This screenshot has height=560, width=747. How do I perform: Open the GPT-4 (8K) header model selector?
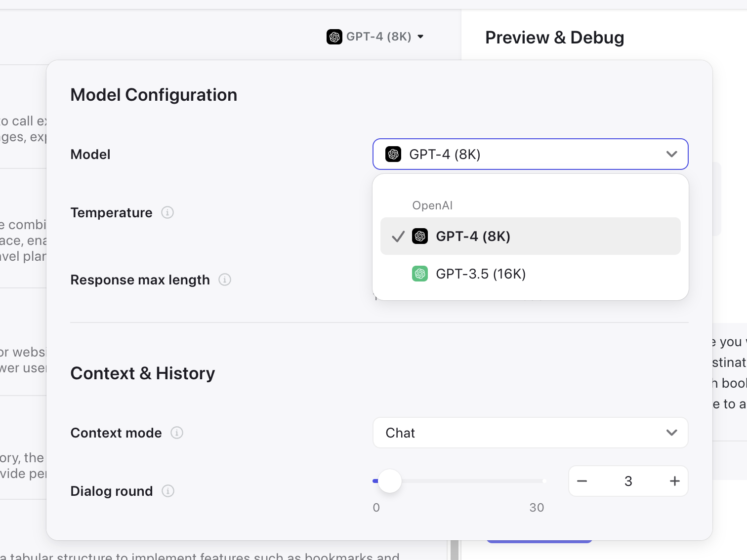point(376,37)
